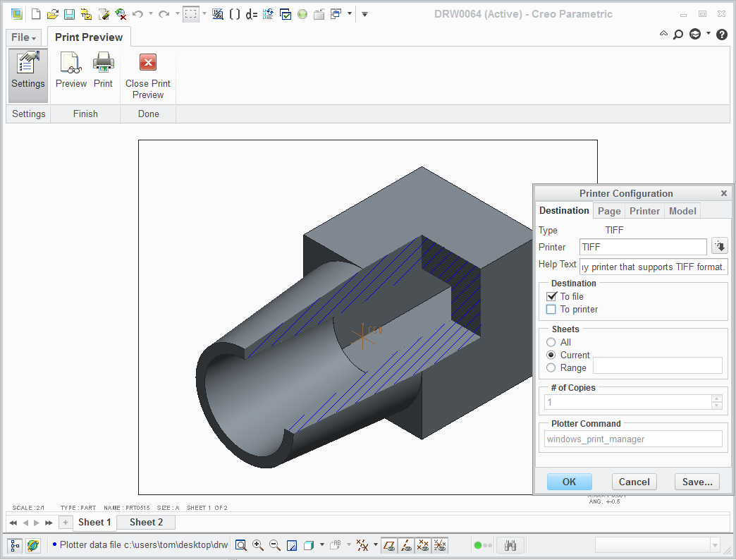736x560 pixels.
Task: Expand the selection box dropdown arrow
Action: tap(204, 13)
